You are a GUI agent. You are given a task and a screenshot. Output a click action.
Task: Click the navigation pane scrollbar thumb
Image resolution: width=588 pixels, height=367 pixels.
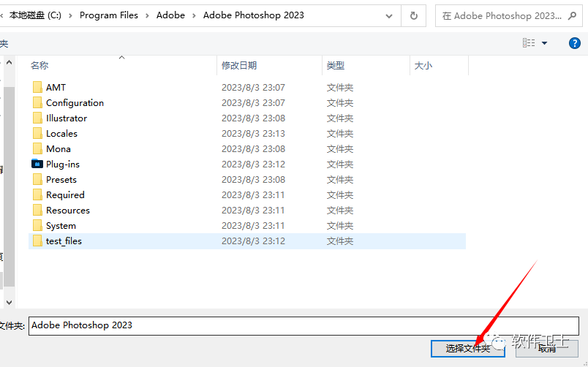[x=10, y=187]
